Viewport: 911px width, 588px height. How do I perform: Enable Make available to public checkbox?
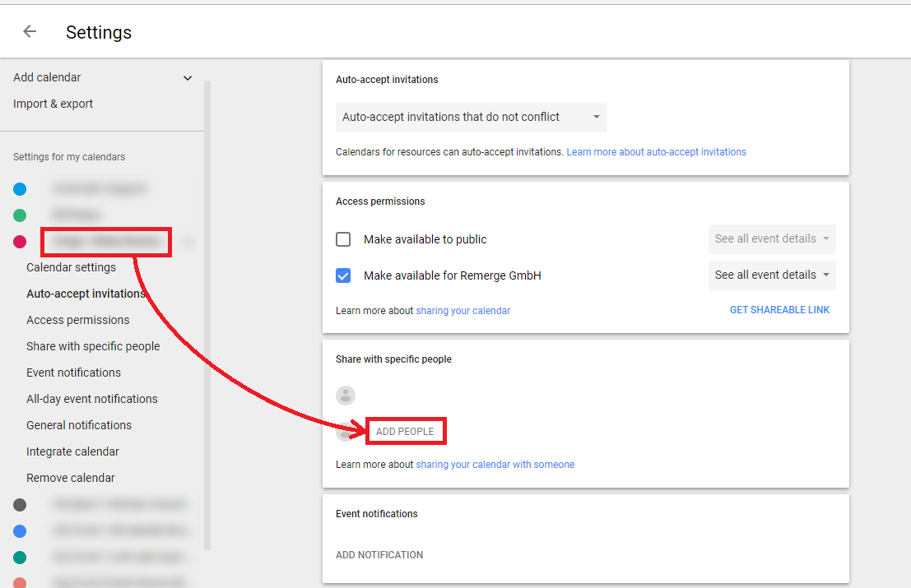click(x=343, y=240)
